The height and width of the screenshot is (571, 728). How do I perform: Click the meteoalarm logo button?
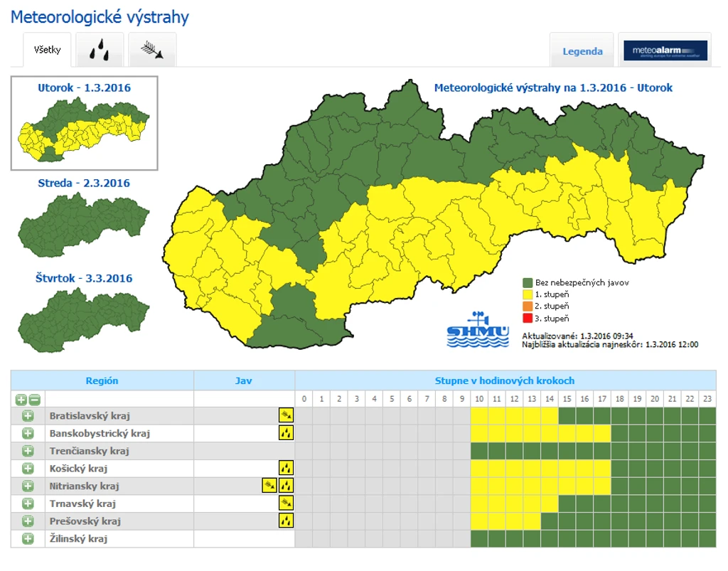click(665, 50)
